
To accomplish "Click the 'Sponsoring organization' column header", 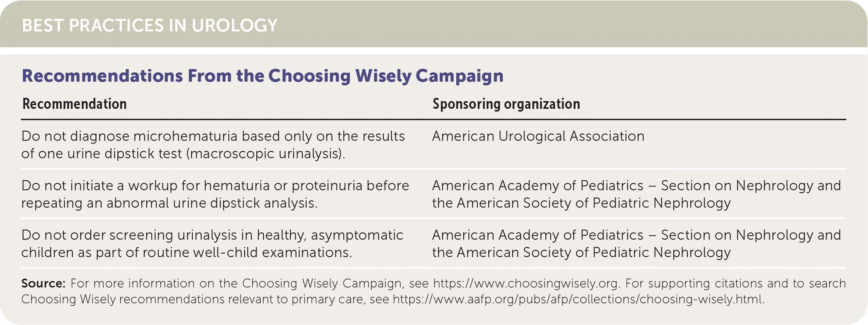I will 506,104.
